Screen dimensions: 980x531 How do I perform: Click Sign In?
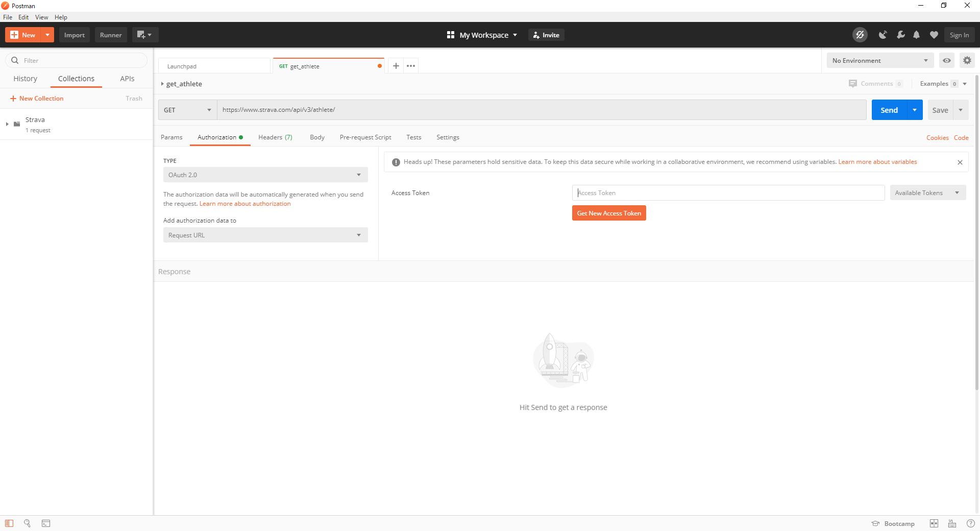[x=959, y=35]
